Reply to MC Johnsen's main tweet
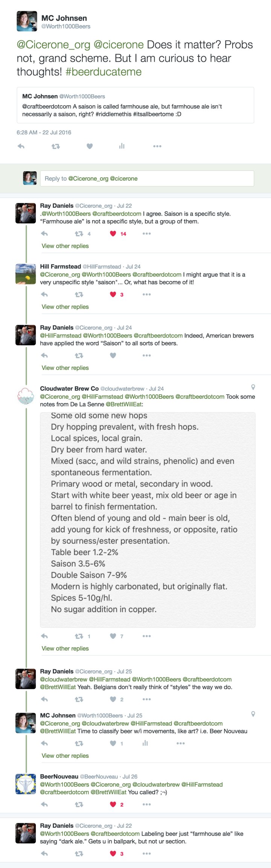Image resolution: width=271 pixels, height=868 pixels. tap(21, 146)
